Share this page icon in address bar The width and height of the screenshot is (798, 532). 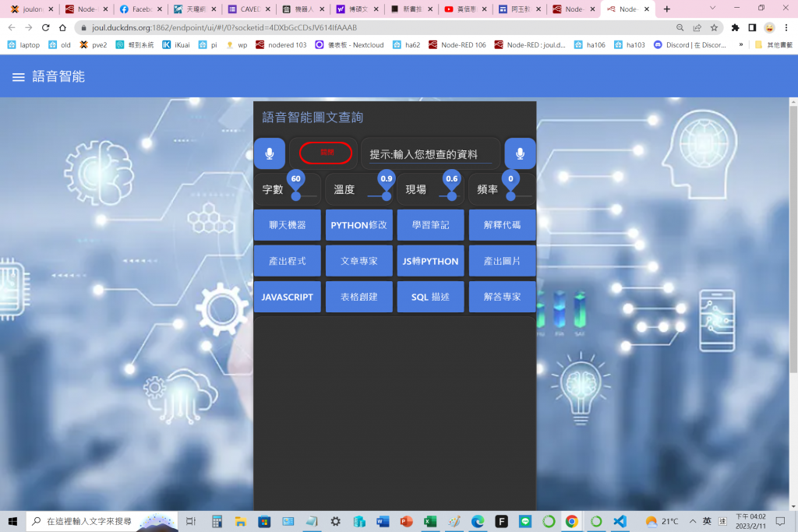tap(697, 27)
